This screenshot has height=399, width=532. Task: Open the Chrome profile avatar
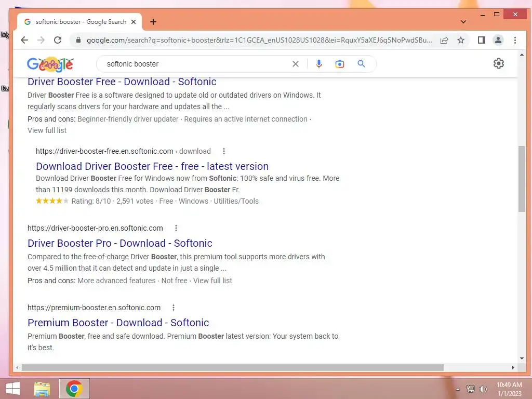pyautogui.click(x=498, y=40)
